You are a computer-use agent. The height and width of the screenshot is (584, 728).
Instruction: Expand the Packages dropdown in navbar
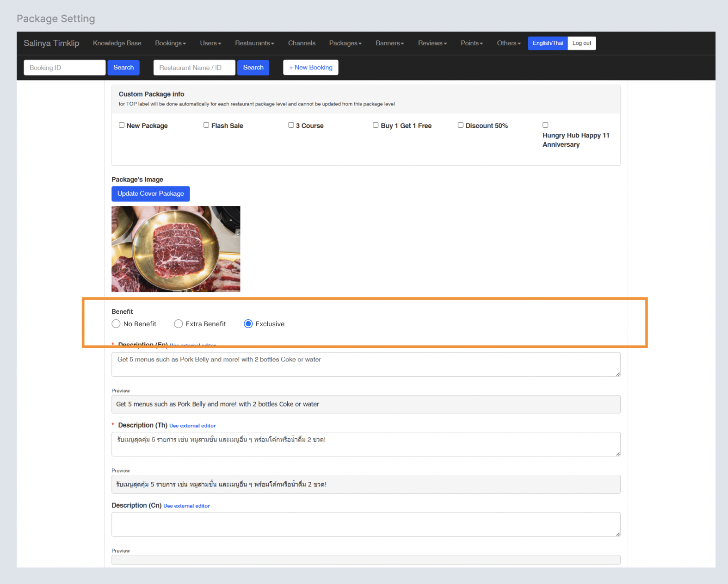[x=345, y=43]
